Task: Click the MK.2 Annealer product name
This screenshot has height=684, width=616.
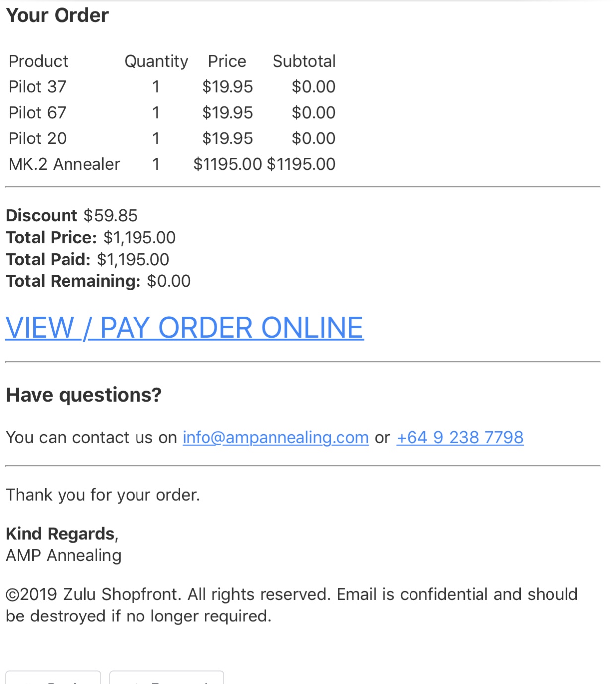Action: [65, 164]
